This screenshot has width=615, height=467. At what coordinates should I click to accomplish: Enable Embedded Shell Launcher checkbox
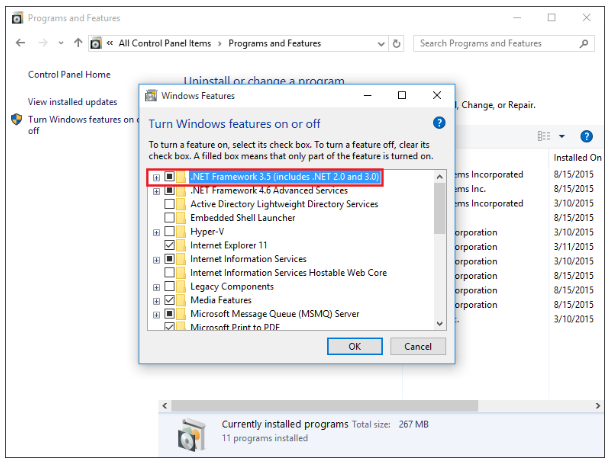point(169,218)
